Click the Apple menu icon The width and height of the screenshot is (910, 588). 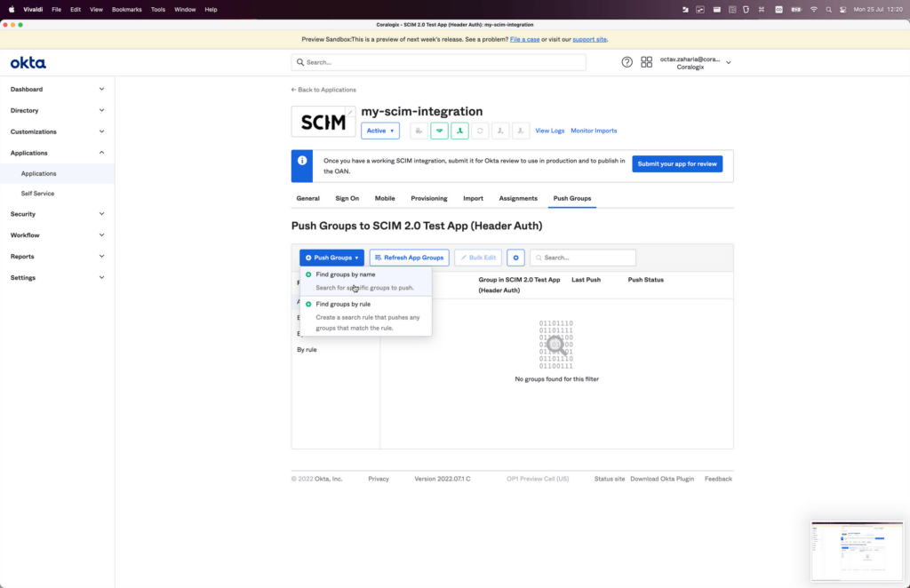11,9
